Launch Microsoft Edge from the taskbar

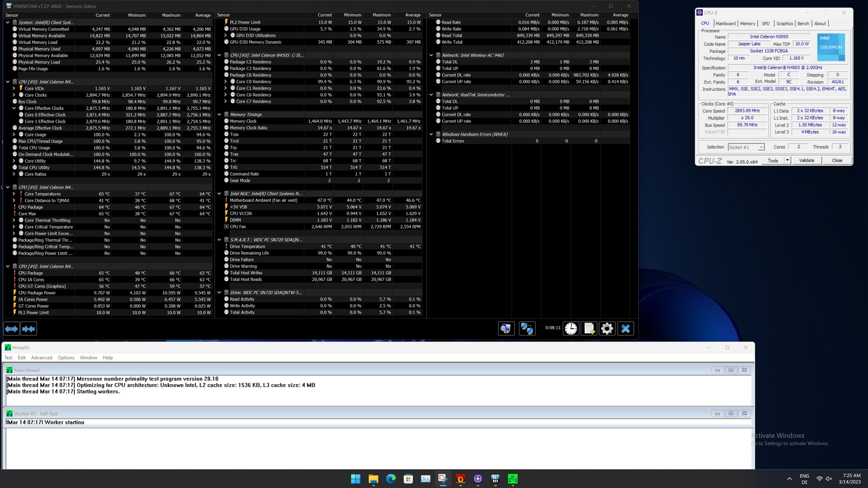pyautogui.click(x=391, y=479)
